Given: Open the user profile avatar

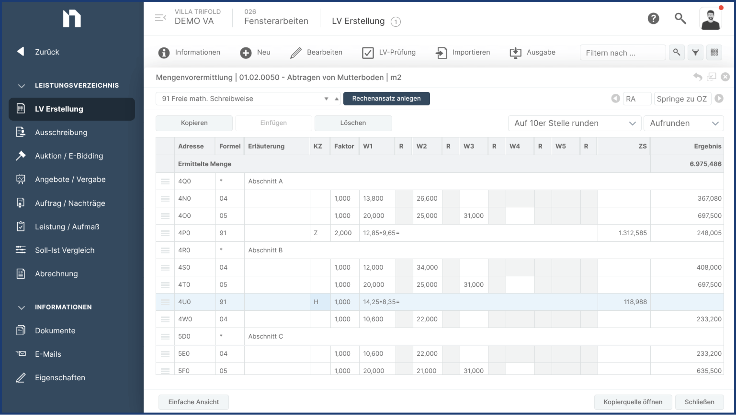Looking at the screenshot, I should (x=710, y=19).
